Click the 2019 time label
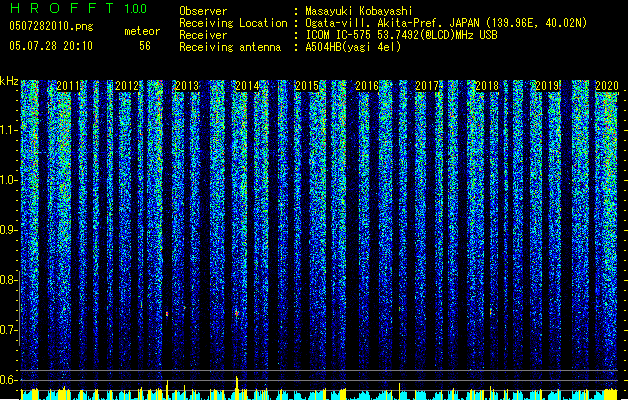 (547, 86)
